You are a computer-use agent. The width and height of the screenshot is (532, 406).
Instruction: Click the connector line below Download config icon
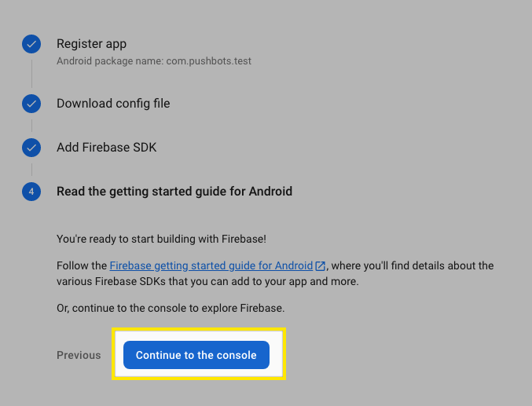click(32, 126)
